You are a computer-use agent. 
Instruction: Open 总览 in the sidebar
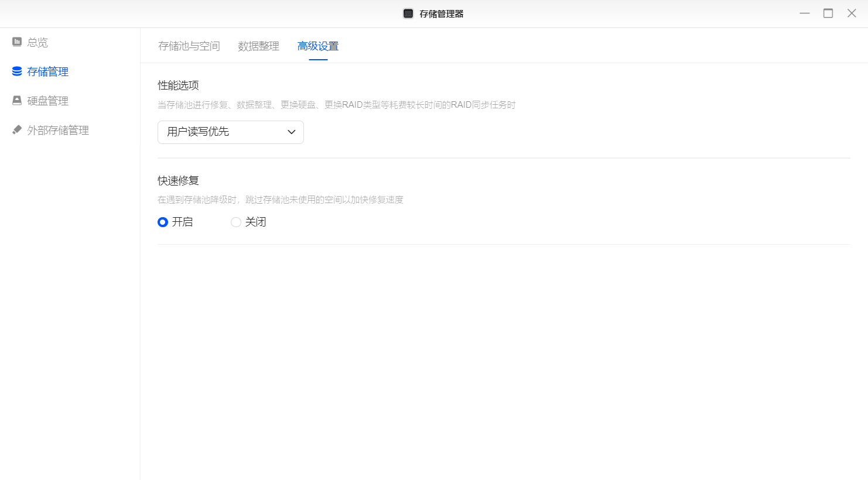coord(37,42)
